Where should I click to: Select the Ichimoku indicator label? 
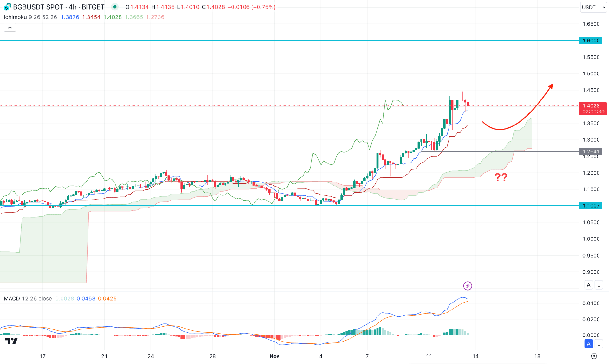[x=15, y=17]
